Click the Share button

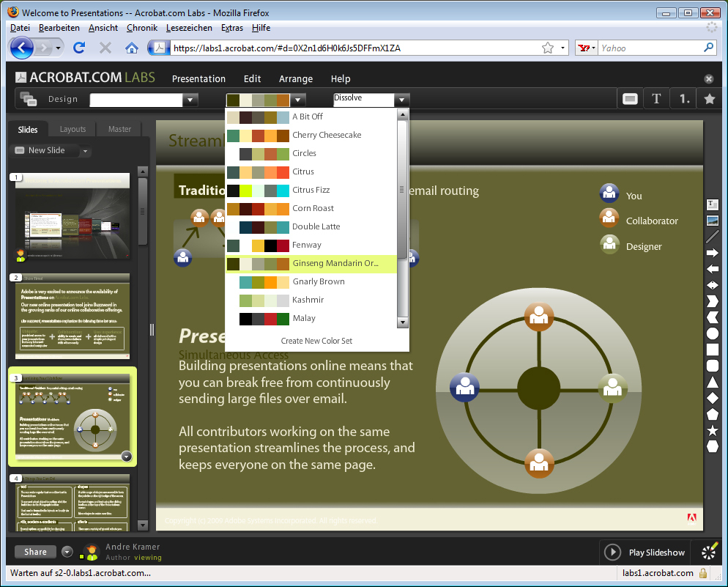35,552
